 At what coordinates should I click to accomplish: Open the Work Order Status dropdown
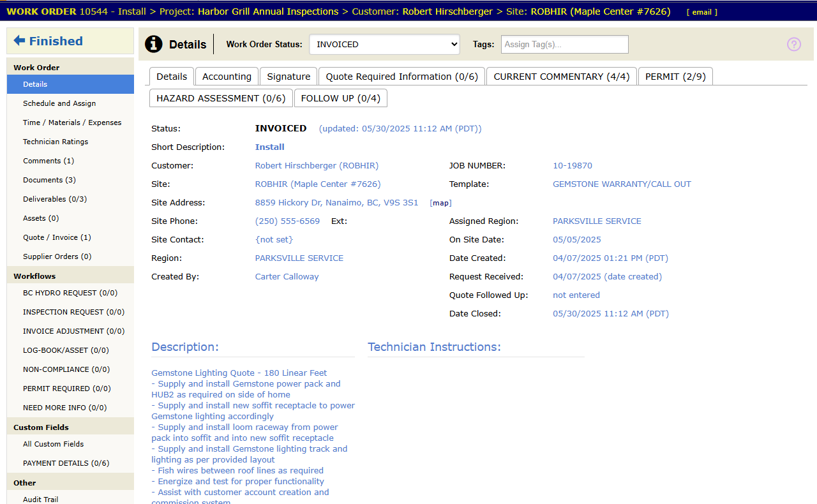(385, 44)
